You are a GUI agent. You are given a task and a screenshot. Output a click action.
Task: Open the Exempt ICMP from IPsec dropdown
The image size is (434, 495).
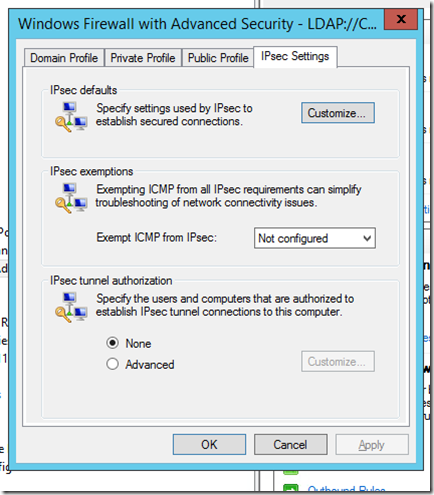coord(315,238)
